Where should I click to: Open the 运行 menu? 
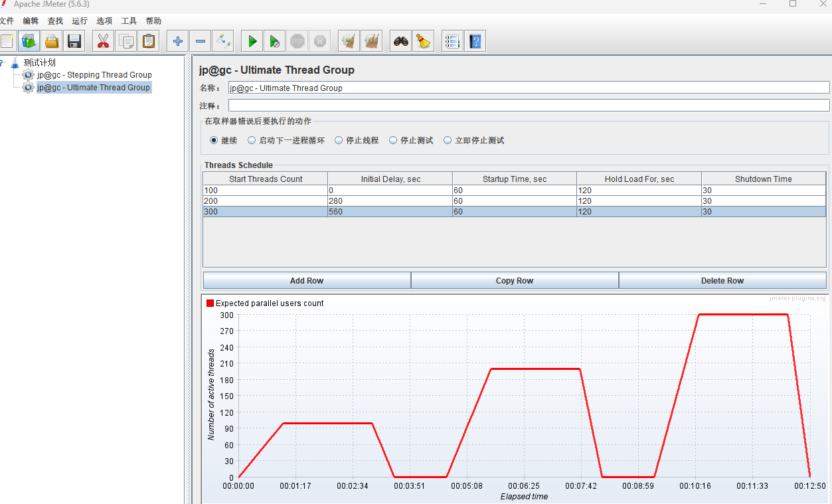click(x=80, y=21)
